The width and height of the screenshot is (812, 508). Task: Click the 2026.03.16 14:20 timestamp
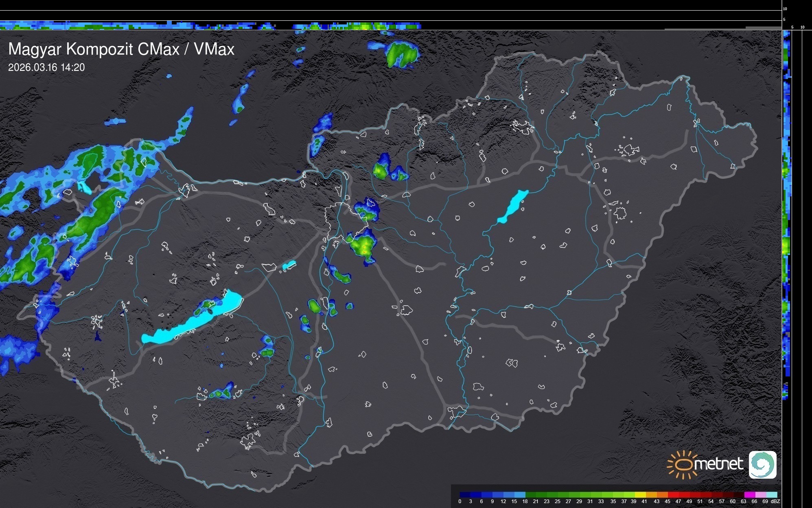click(x=46, y=68)
